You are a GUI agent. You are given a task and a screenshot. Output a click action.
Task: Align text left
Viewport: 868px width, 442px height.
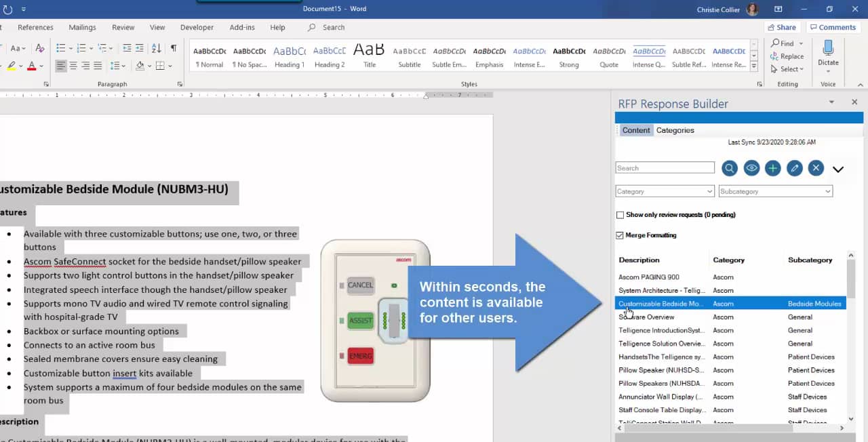pyautogui.click(x=61, y=66)
